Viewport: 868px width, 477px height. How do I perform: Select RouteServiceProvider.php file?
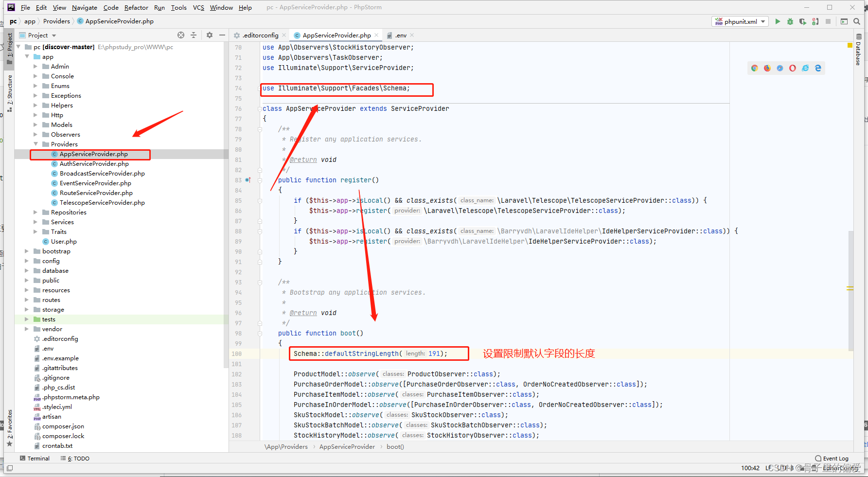click(96, 193)
